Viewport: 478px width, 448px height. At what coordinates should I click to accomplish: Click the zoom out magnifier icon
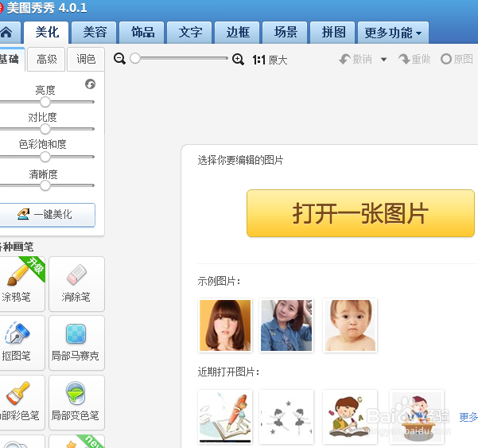click(119, 59)
